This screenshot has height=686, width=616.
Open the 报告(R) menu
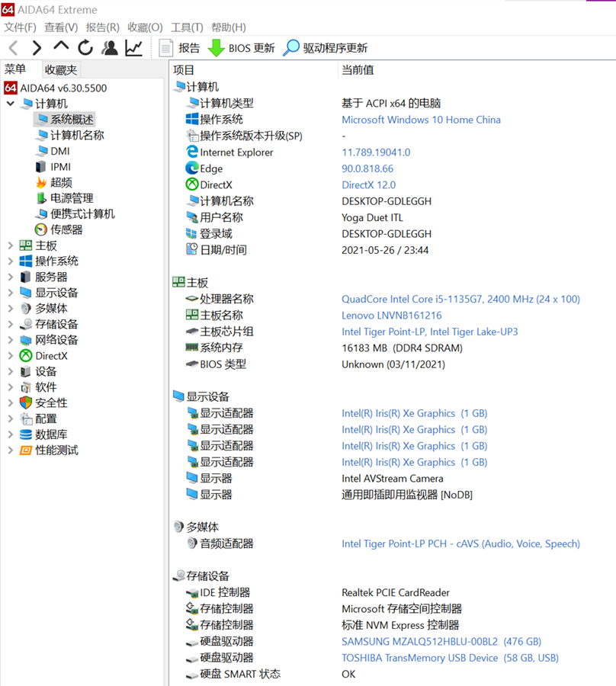pos(102,27)
